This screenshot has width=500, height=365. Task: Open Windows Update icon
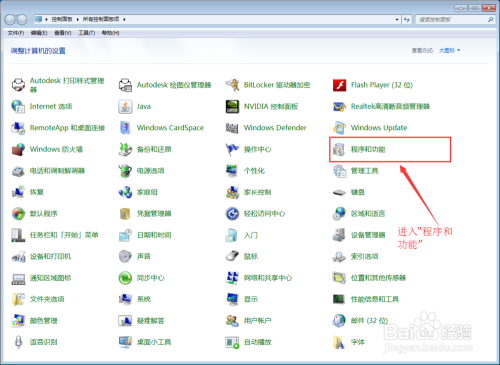coord(339,128)
